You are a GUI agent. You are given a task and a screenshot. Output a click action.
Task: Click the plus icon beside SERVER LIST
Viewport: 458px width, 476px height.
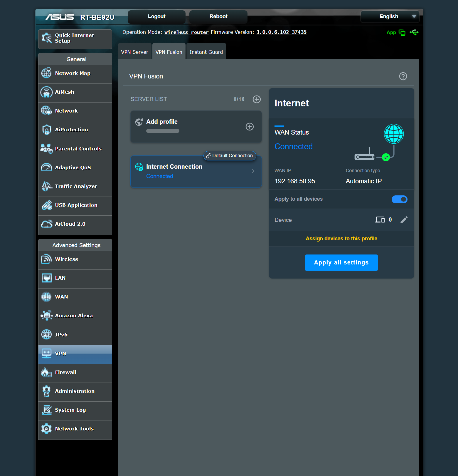[257, 99]
